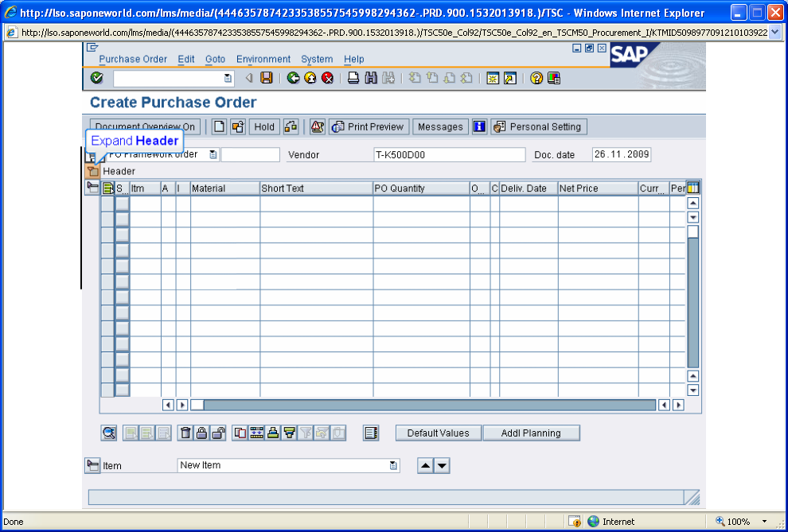The width and height of the screenshot is (788, 532).
Task: Open the browser address bar dropdown
Action: (x=774, y=33)
